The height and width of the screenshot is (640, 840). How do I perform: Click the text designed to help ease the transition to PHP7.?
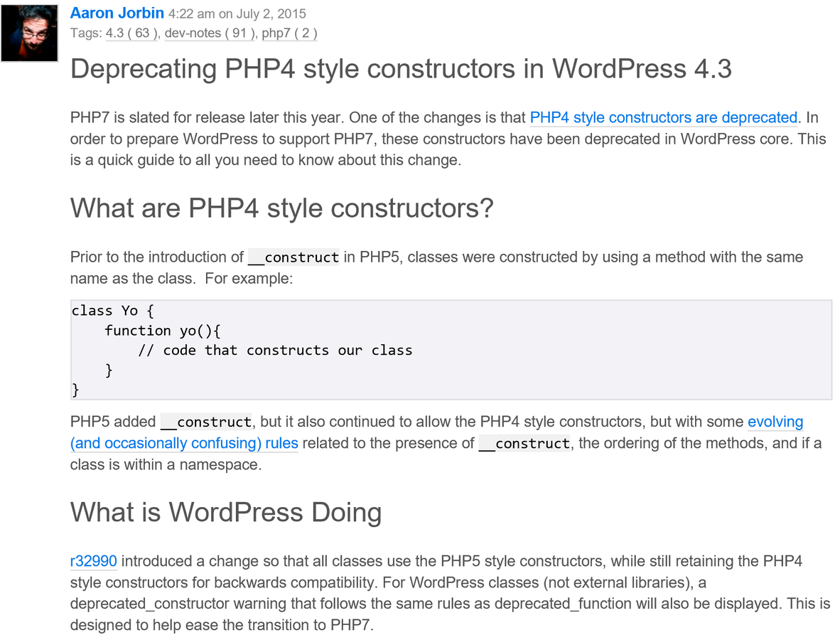(222, 625)
